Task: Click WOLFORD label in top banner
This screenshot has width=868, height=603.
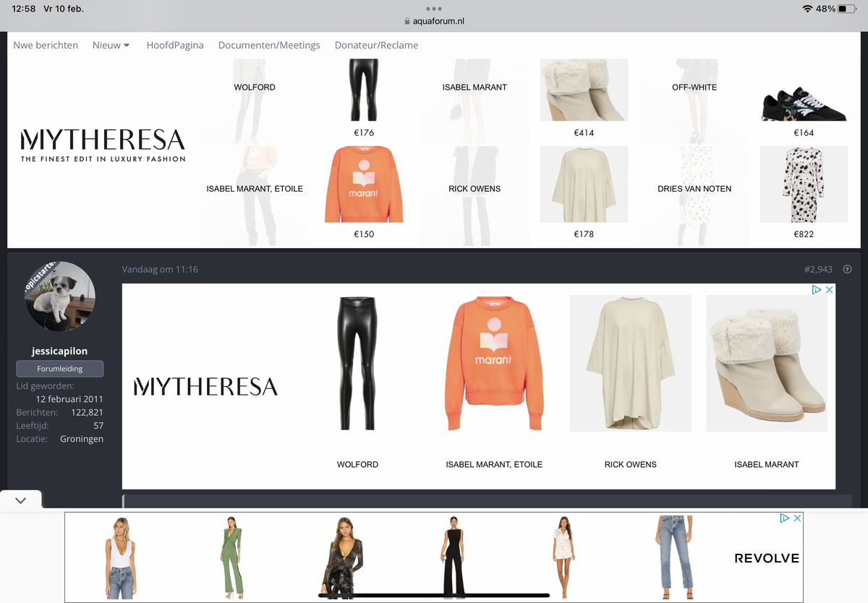Action: click(255, 87)
